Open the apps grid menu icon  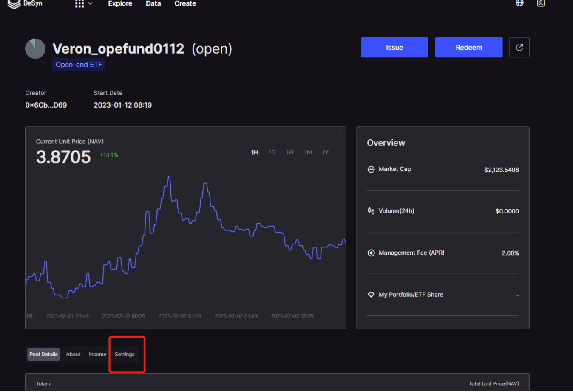tap(79, 4)
